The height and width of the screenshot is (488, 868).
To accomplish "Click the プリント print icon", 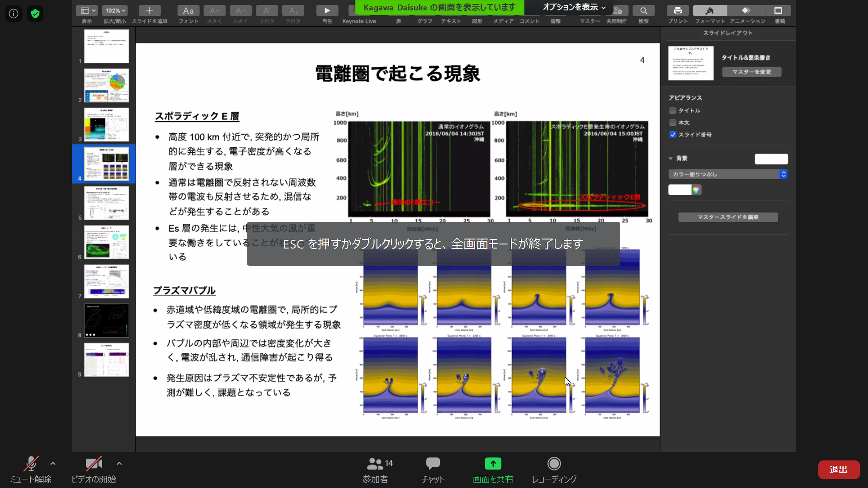I will click(x=678, y=10).
